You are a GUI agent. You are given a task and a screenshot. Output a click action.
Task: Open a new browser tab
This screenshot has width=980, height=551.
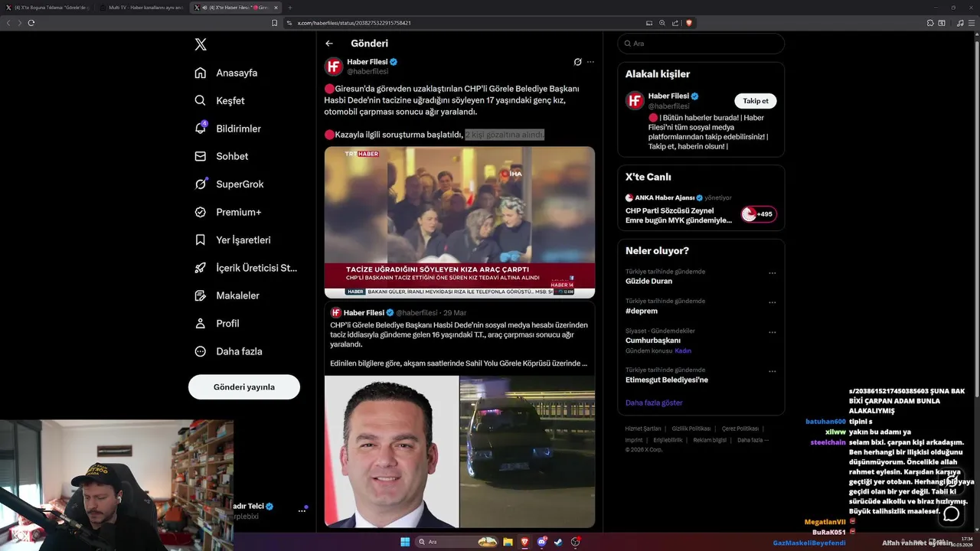coord(289,8)
